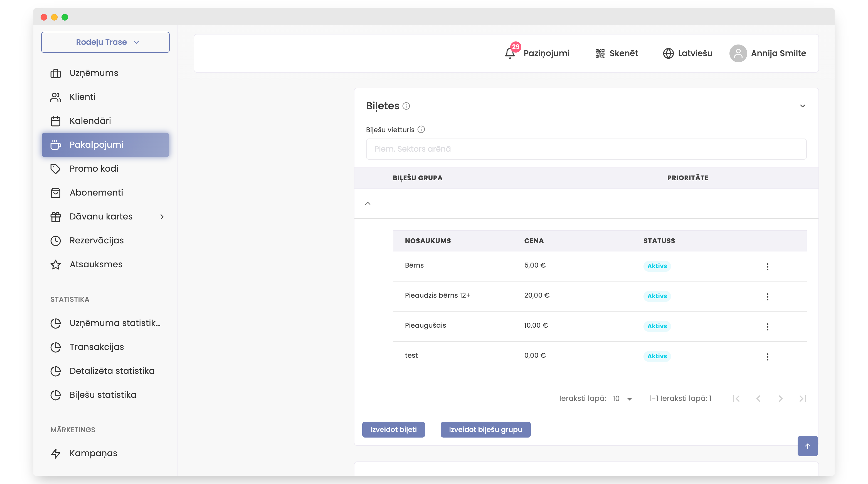
Task: Open Rezervācijas in sidebar
Action: (x=96, y=241)
